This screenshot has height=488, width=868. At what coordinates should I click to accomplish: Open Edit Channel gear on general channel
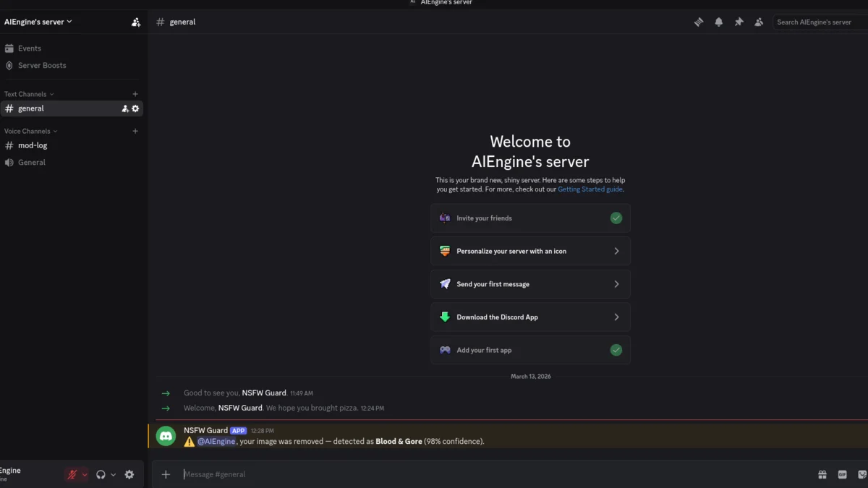135,108
